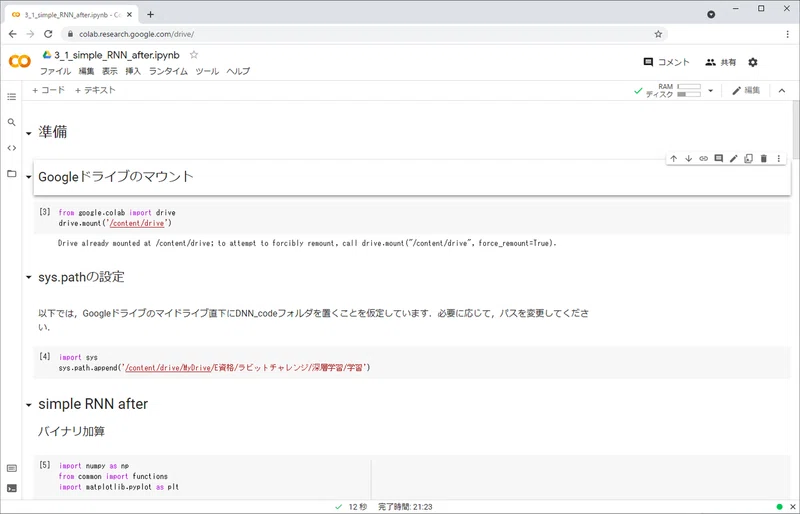Screen dimensions: 800x514
Task: Open a new browser tab
Action: 150,14
